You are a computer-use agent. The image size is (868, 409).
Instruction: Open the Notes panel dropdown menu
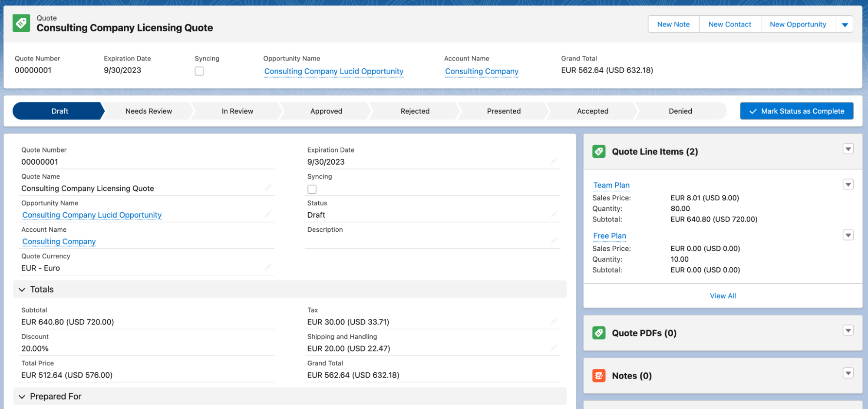[x=848, y=373]
